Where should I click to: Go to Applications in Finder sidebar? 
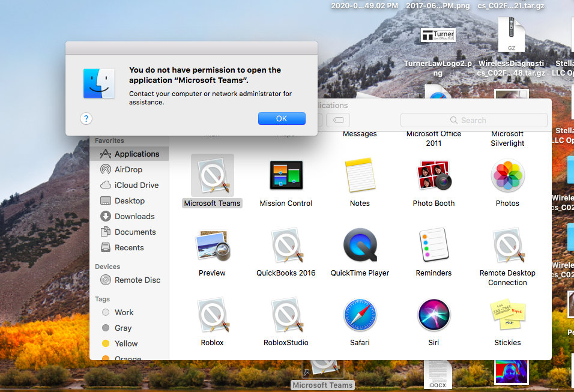click(x=129, y=154)
